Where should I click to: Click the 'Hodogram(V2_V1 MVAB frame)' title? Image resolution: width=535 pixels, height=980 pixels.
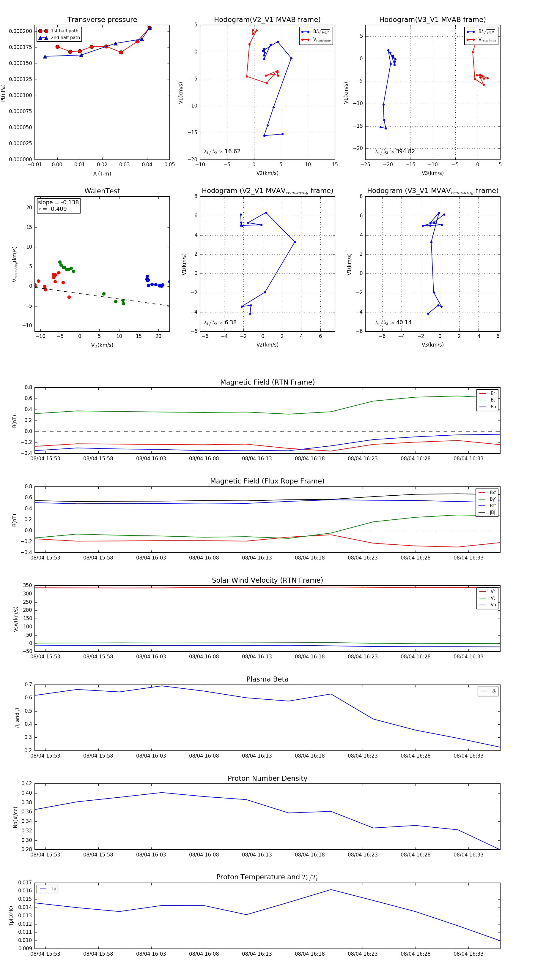(x=267, y=19)
